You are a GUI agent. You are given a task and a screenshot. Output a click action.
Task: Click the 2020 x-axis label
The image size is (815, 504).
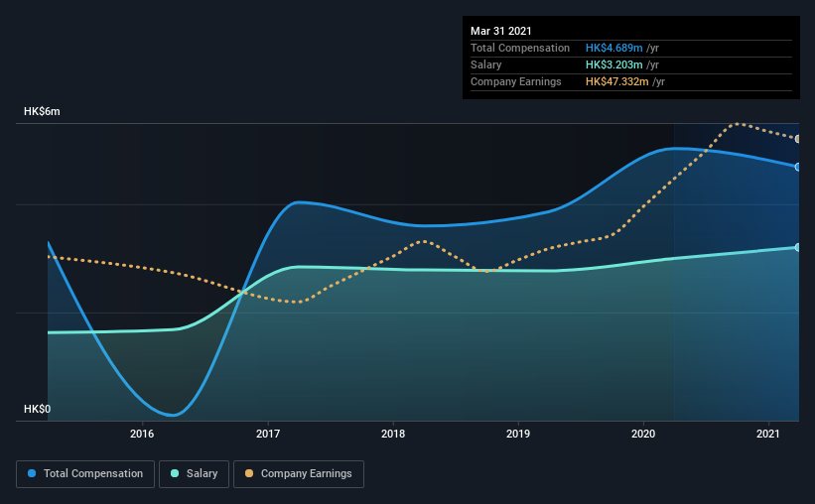point(643,434)
